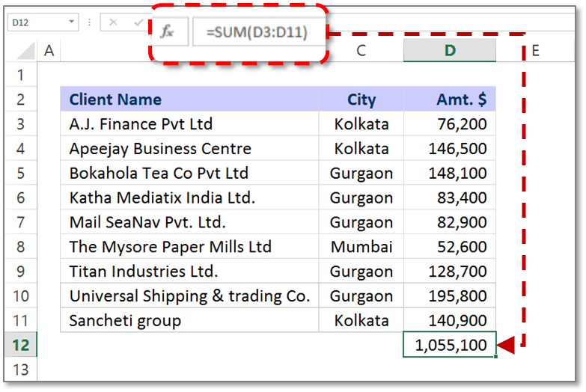Click the formula bar with =SUM(D3:D11)

pyautogui.click(x=257, y=31)
